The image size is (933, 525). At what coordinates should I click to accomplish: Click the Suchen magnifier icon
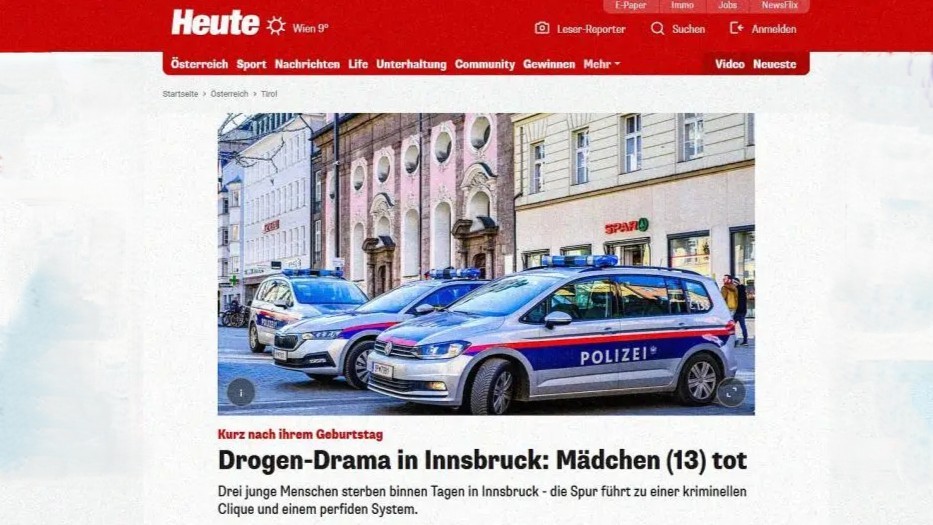pos(658,29)
